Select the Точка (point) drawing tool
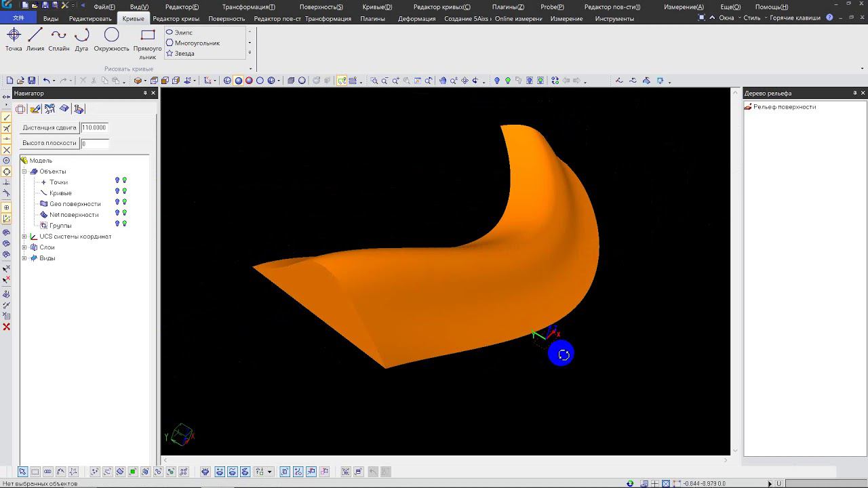This screenshot has height=488, width=868. pyautogui.click(x=14, y=39)
